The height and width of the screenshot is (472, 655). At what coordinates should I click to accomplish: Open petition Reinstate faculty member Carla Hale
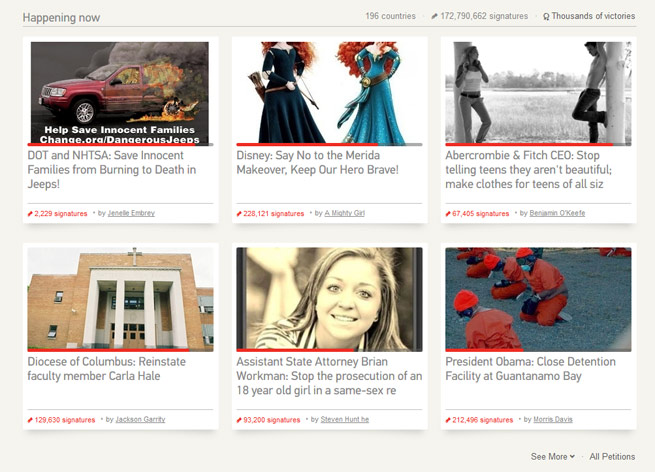[107, 368]
